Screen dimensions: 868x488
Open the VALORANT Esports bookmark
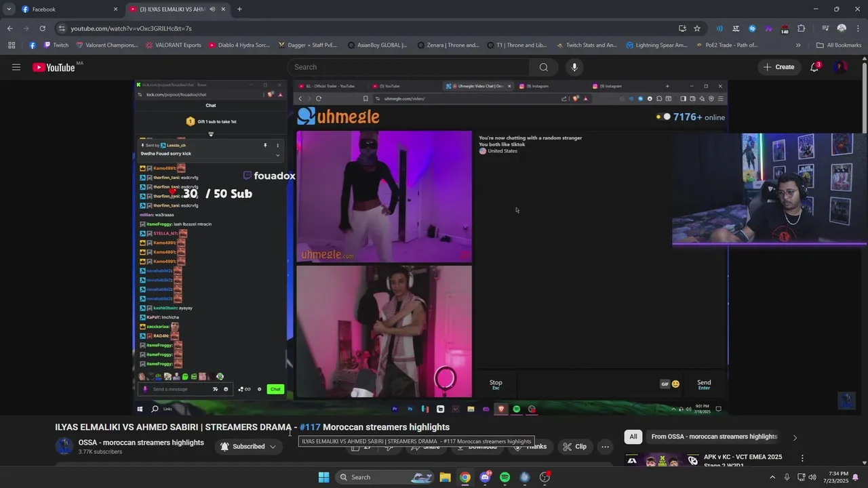(x=173, y=45)
